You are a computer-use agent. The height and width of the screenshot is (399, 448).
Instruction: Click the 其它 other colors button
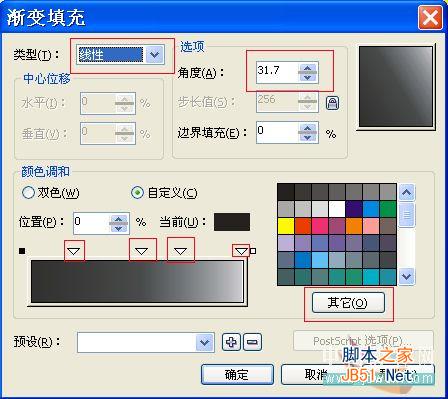[x=348, y=303]
